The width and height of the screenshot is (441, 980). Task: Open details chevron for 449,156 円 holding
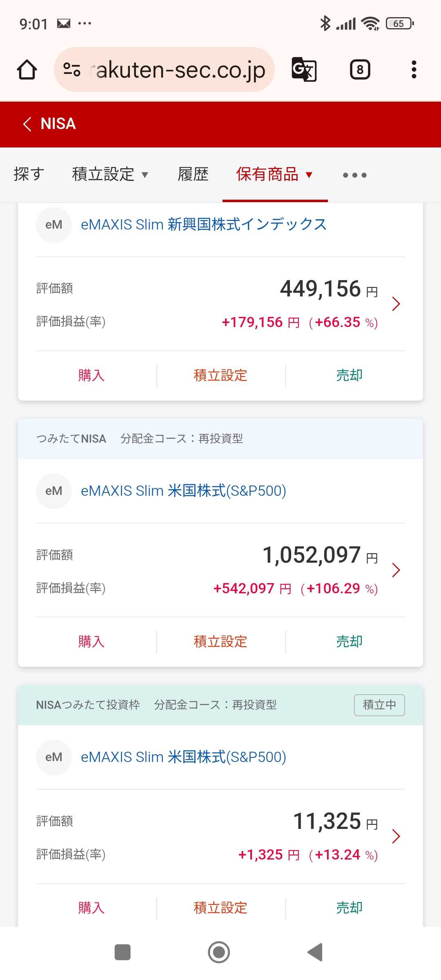coord(396,304)
